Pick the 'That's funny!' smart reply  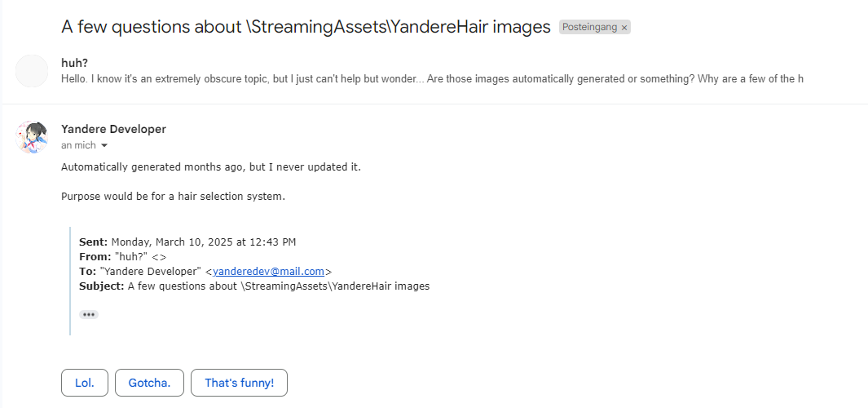(239, 383)
